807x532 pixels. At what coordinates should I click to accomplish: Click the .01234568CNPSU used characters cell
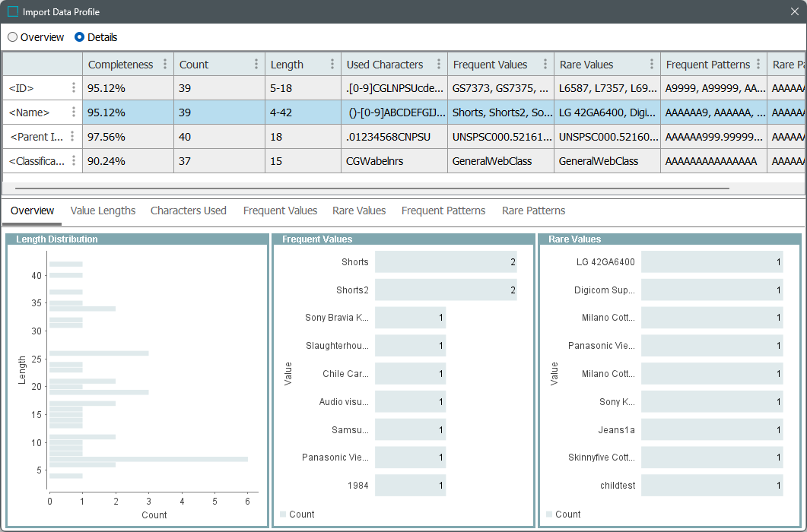click(394, 136)
